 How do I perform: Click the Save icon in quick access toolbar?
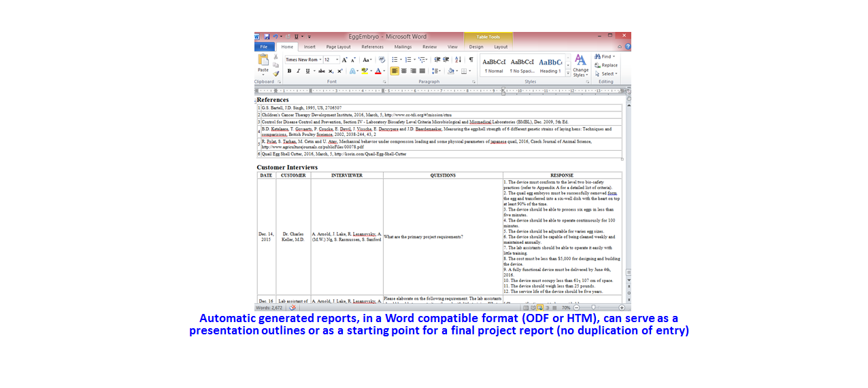tap(267, 37)
